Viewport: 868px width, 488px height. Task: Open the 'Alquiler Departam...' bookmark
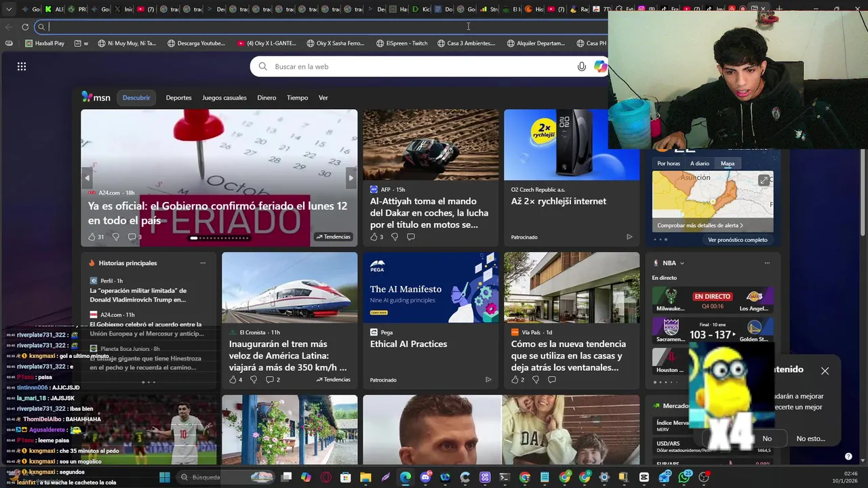click(536, 43)
